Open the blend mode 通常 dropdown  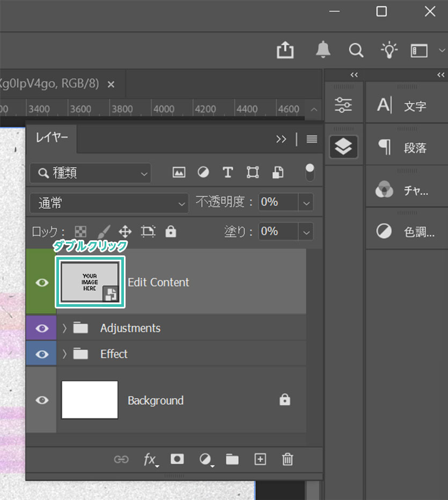(x=109, y=203)
